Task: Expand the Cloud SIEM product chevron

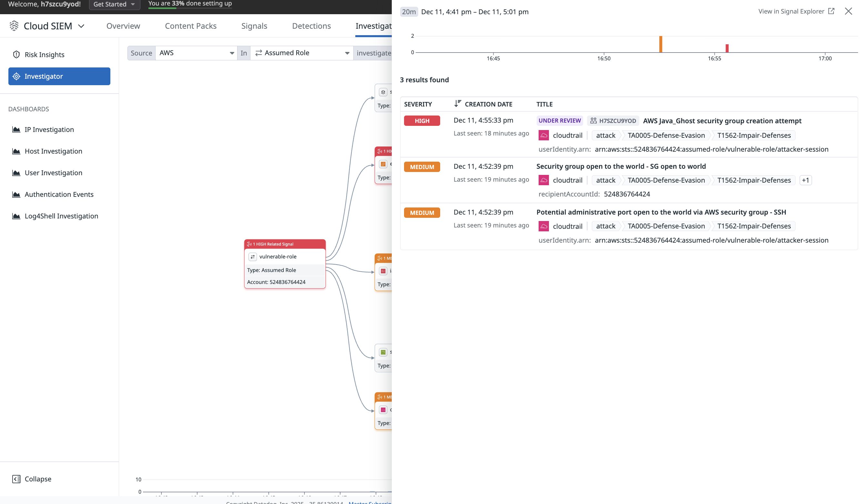Action: pyautogui.click(x=81, y=26)
